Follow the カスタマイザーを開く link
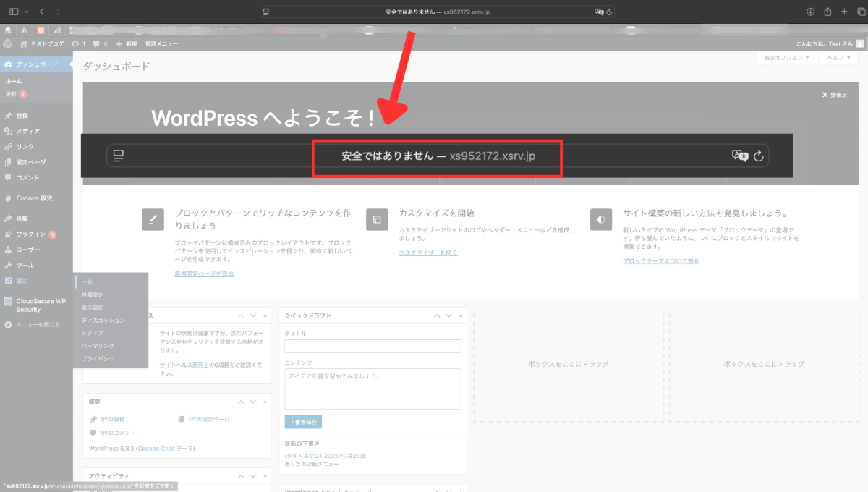Screen dimensions: 868x492 pos(428,253)
